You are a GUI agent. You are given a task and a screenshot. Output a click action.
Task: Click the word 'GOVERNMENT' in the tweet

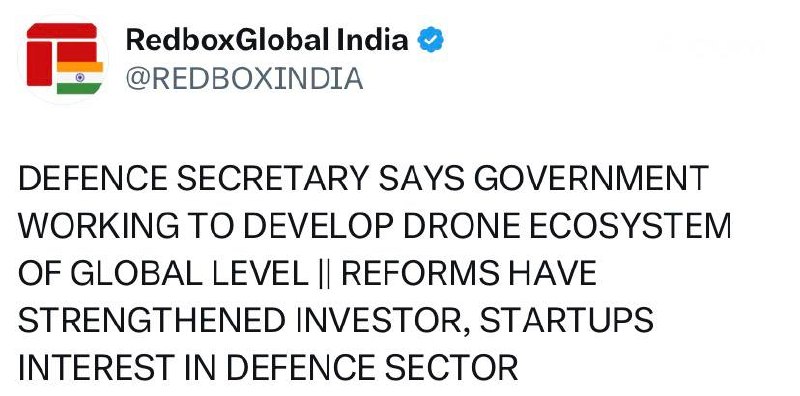click(591, 178)
